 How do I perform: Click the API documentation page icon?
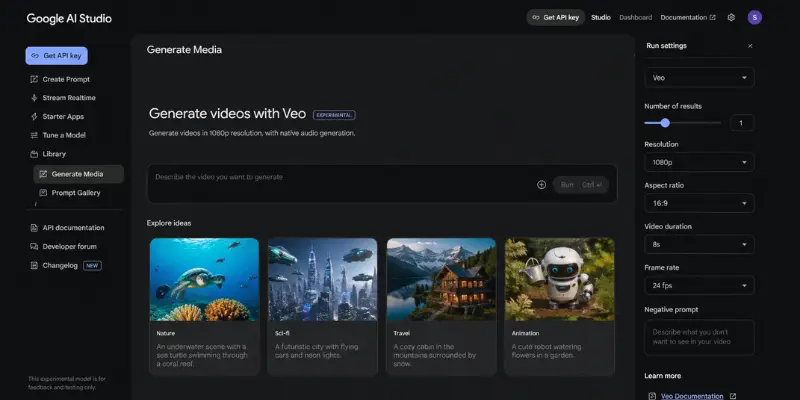point(34,228)
